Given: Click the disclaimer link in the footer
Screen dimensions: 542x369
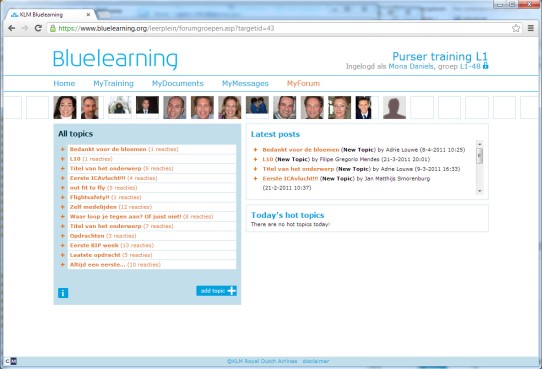Looking at the screenshot, I should click(316, 361).
